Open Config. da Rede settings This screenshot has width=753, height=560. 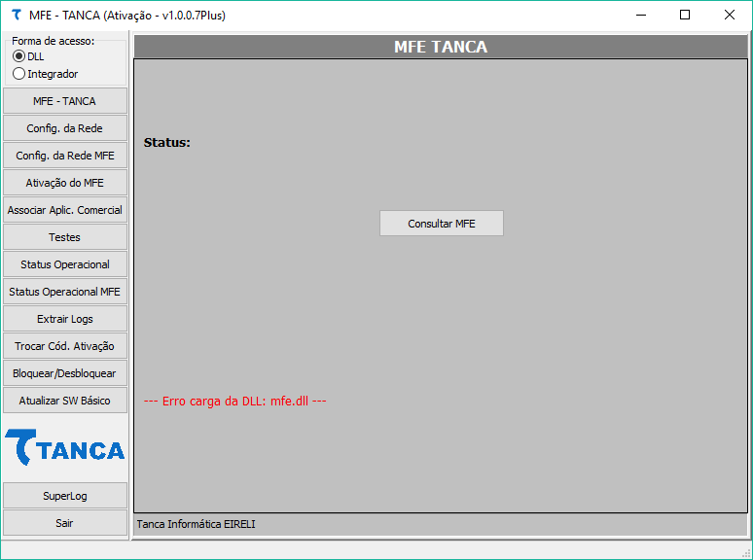(x=65, y=128)
